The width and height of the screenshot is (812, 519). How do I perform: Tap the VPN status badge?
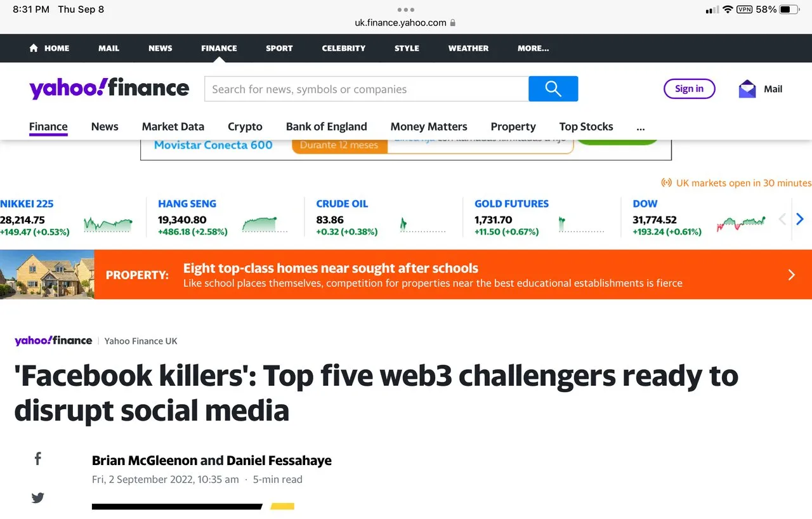pos(744,10)
